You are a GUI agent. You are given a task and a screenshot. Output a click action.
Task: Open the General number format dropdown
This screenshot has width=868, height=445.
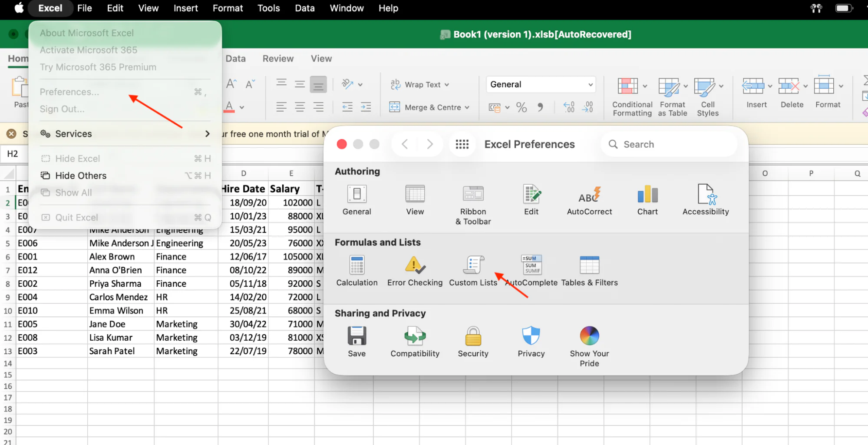click(541, 84)
